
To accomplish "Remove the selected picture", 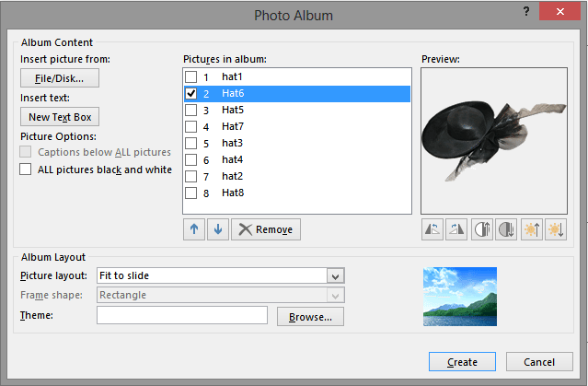I will tap(266, 229).
